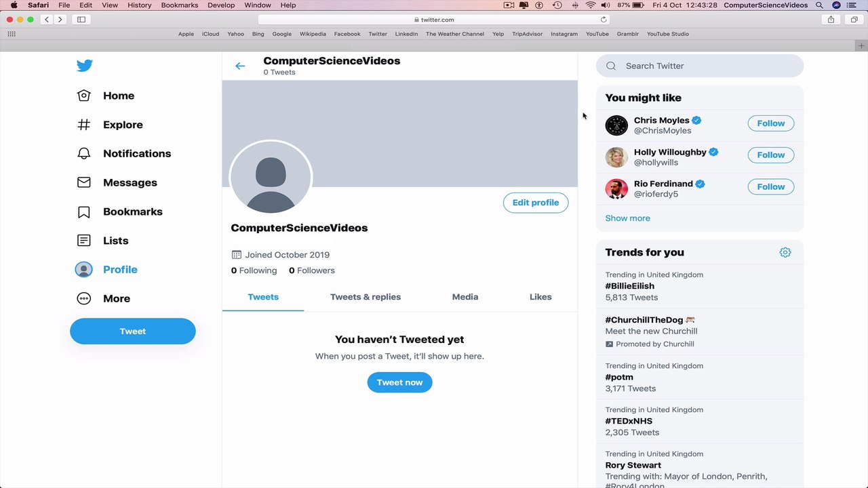Click Rio Ferdinand's profile picture

[616, 188]
